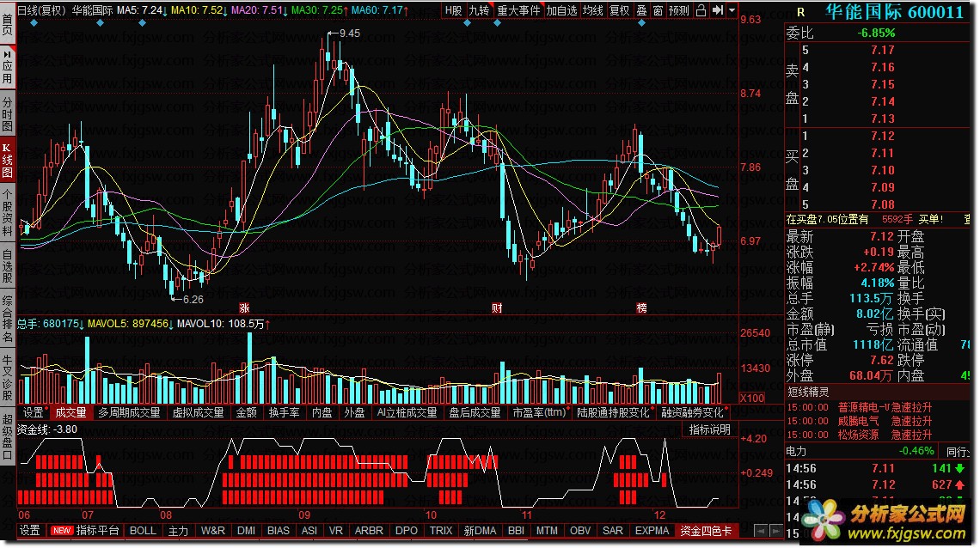The image size is (980, 548).
Task: Select 内盘 tab
Action: point(322,412)
